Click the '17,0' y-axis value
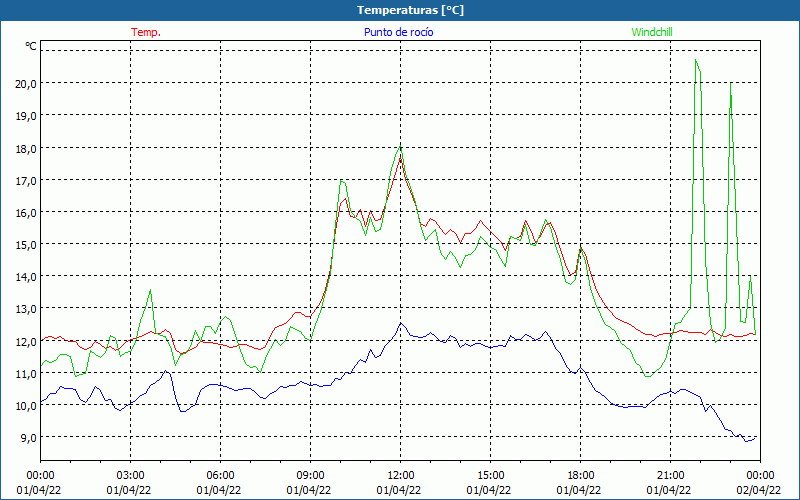This screenshot has height=500, width=800. coord(26,181)
